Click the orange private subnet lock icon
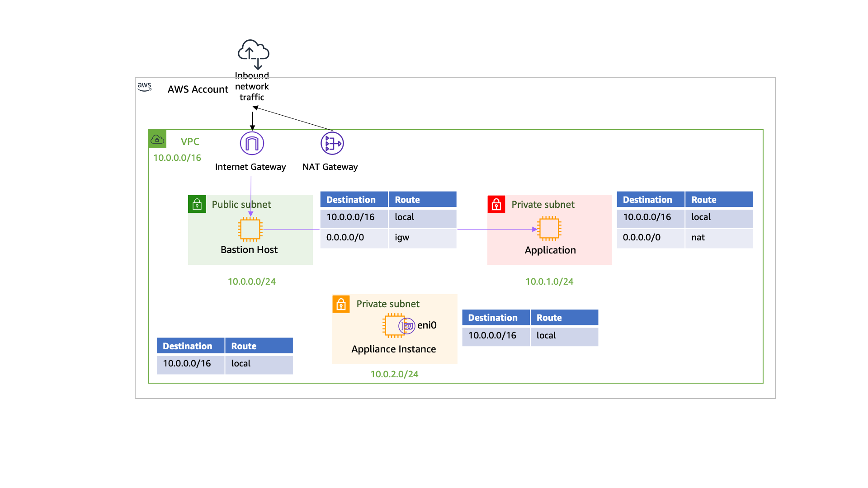Viewport: 868px width, 488px height. [341, 304]
